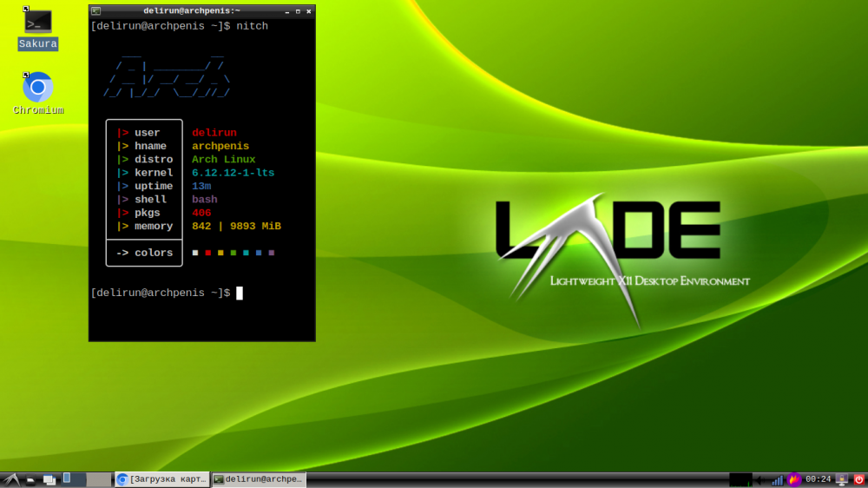Click the show desktop (iconify all windows) icon
The height and width of the screenshot is (488, 868).
pos(49,479)
